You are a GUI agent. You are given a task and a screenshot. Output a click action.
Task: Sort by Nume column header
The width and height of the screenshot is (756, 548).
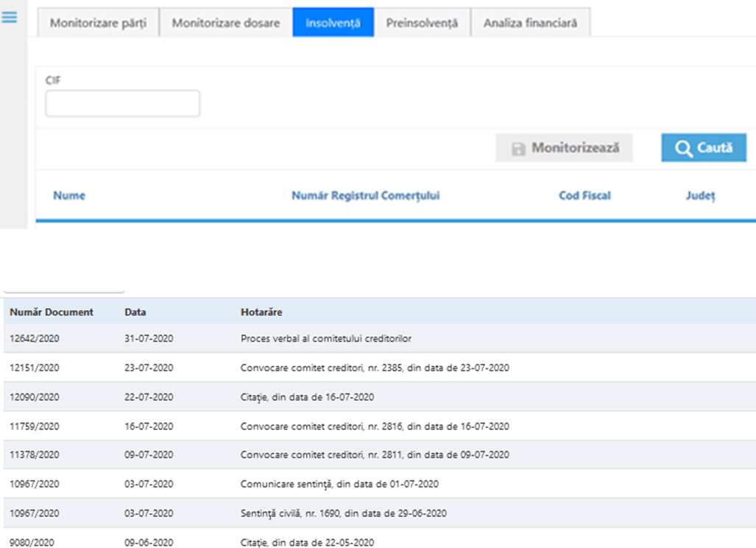click(69, 196)
